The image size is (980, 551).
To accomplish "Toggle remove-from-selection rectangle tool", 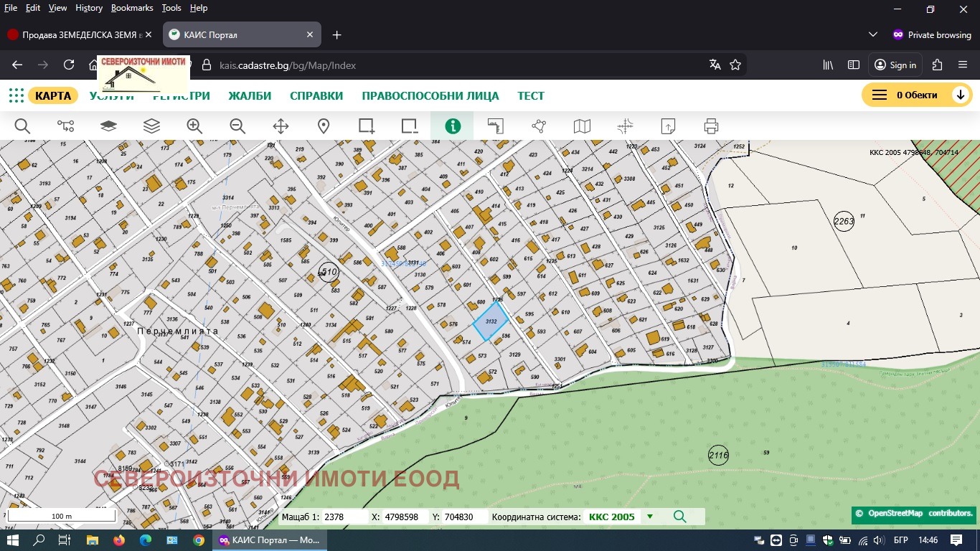I will pyautogui.click(x=410, y=126).
